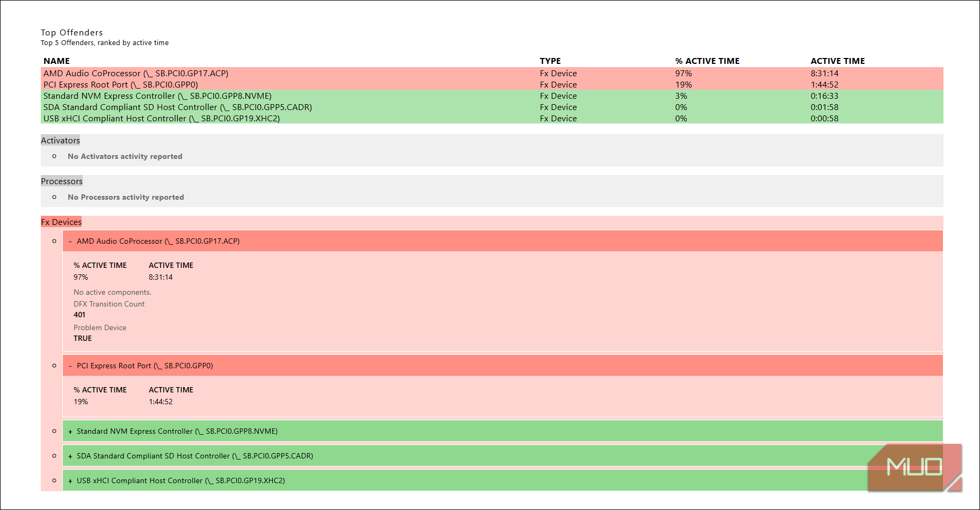The height and width of the screenshot is (510, 980).
Task: Click AMD Audio CoProcessor row in Top Offenders
Action: pyautogui.click(x=136, y=74)
